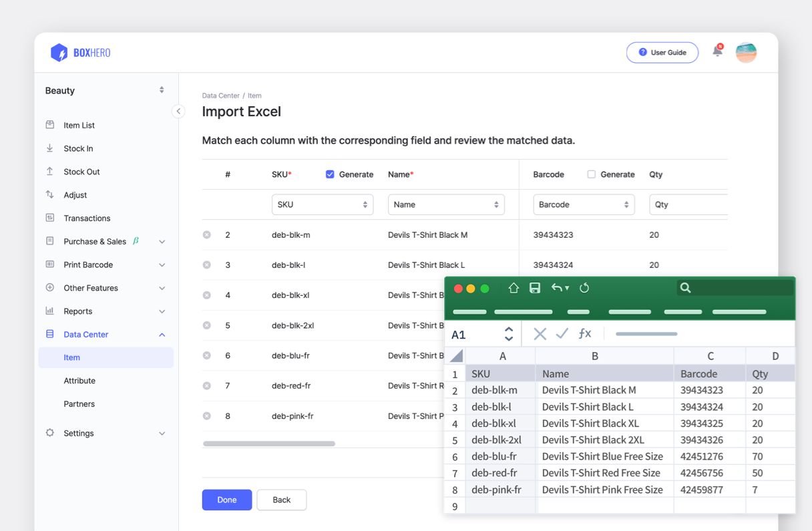This screenshot has height=531, width=812.
Task: Select Stock In from the sidebar
Action: [80, 148]
